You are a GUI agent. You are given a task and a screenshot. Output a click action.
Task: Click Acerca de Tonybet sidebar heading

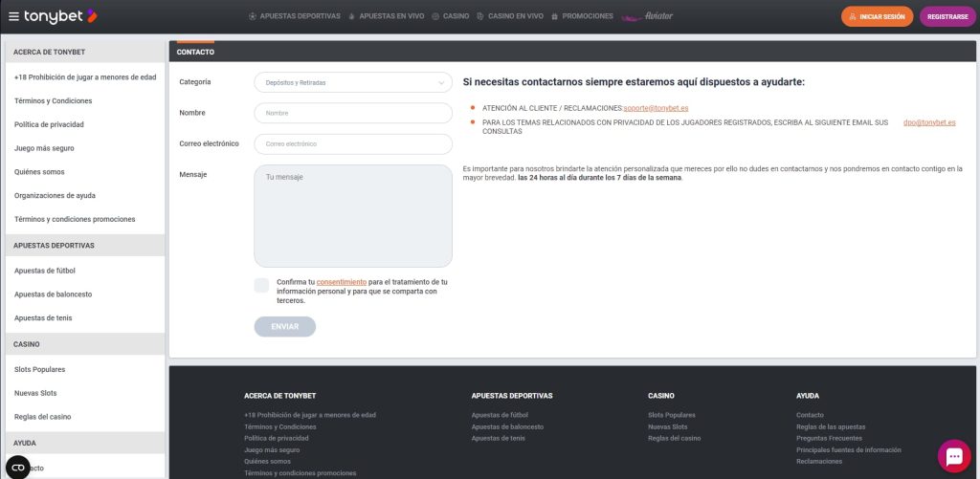[85, 52]
